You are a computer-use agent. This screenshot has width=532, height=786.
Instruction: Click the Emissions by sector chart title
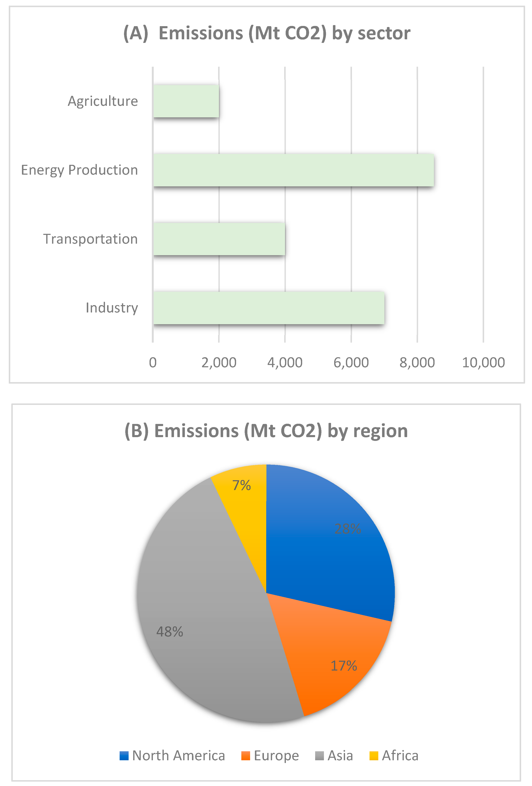pyautogui.click(x=266, y=33)
